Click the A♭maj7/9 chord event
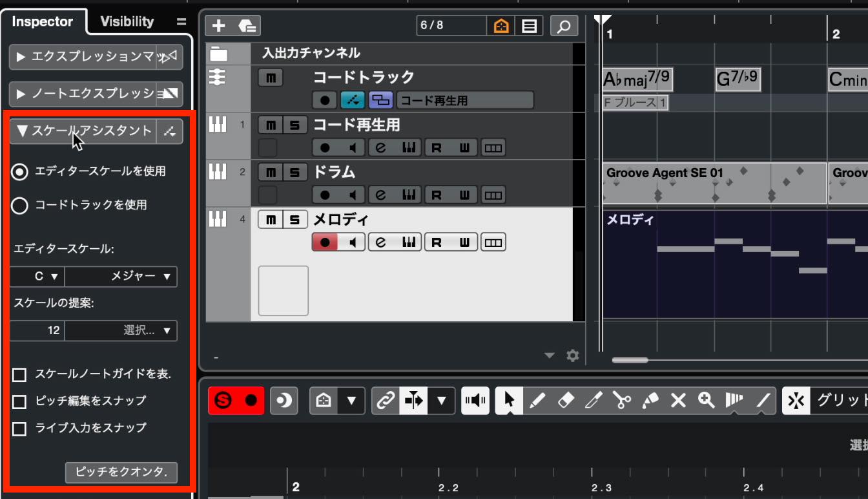Image resolution: width=868 pixels, height=499 pixels. pyautogui.click(x=637, y=80)
